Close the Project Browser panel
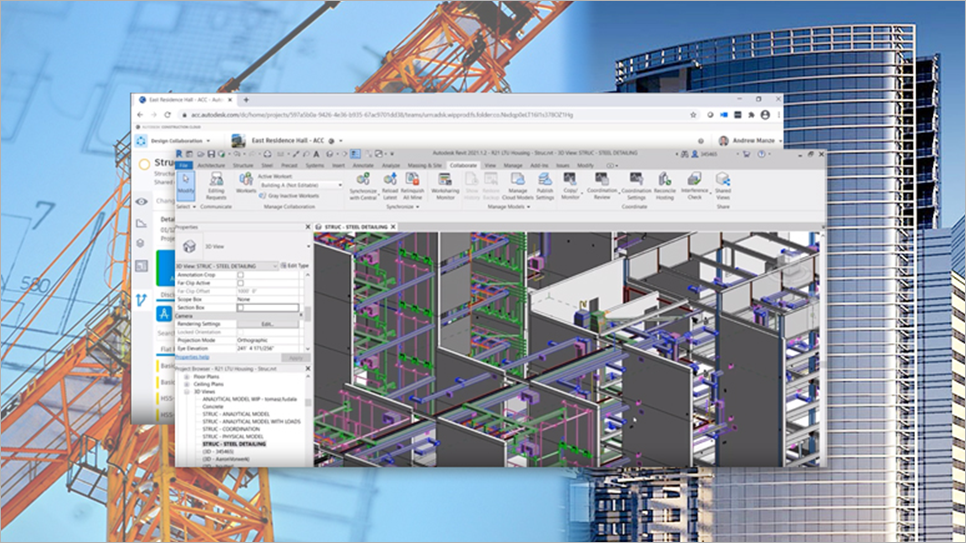966x543 pixels. coord(308,369)
